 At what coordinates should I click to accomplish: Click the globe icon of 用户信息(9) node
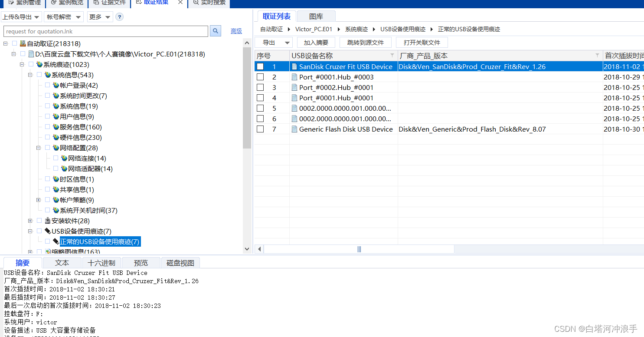tap(56, 116)
